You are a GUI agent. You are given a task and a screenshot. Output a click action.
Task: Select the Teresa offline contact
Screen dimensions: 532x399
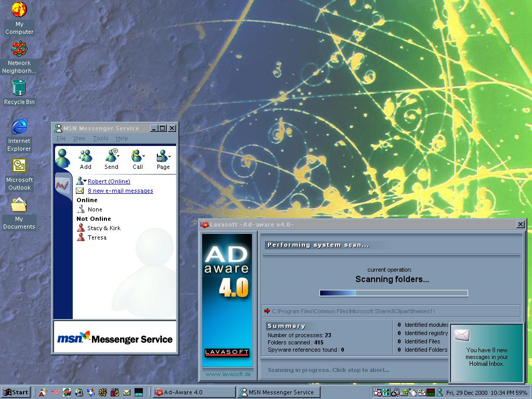(97, 237)
